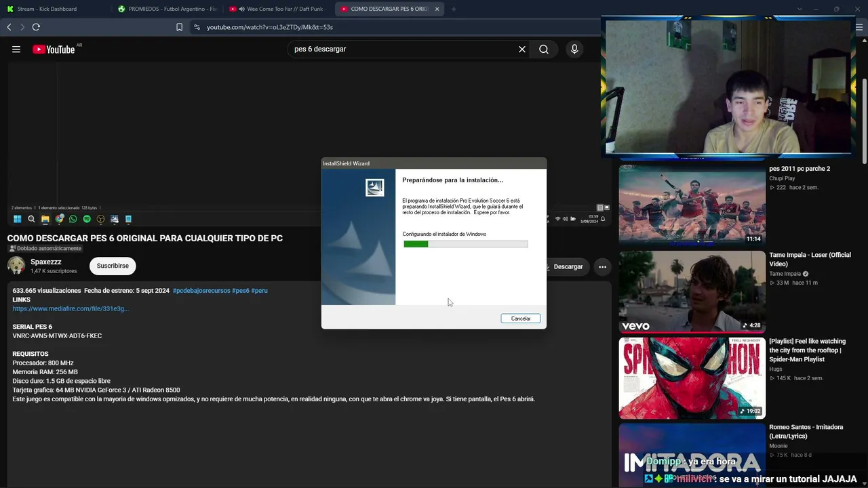Switch to the Stream - Kick Dashboard tab
Screen dimensions: 868x488
54,9
